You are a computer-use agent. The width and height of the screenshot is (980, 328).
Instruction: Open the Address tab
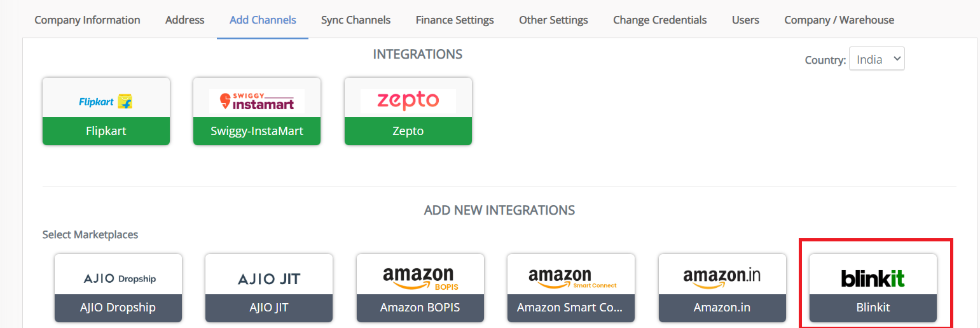click(x=185, y=20)
